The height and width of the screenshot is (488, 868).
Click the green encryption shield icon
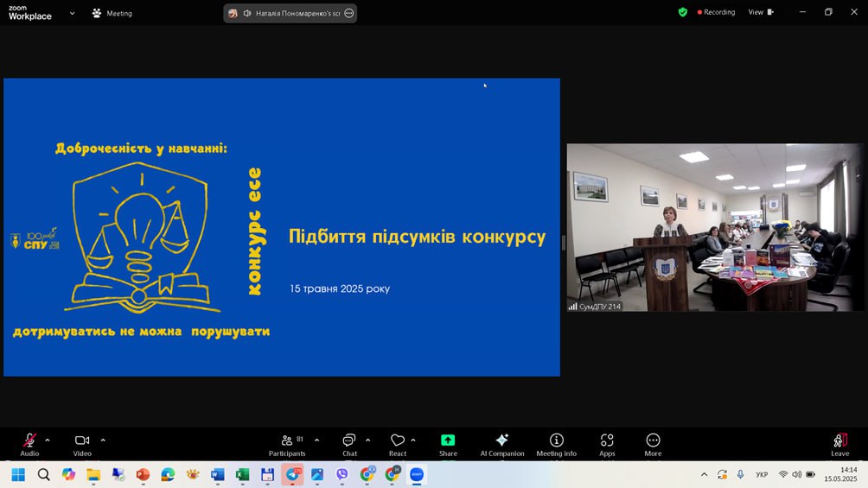click(683, 12)
